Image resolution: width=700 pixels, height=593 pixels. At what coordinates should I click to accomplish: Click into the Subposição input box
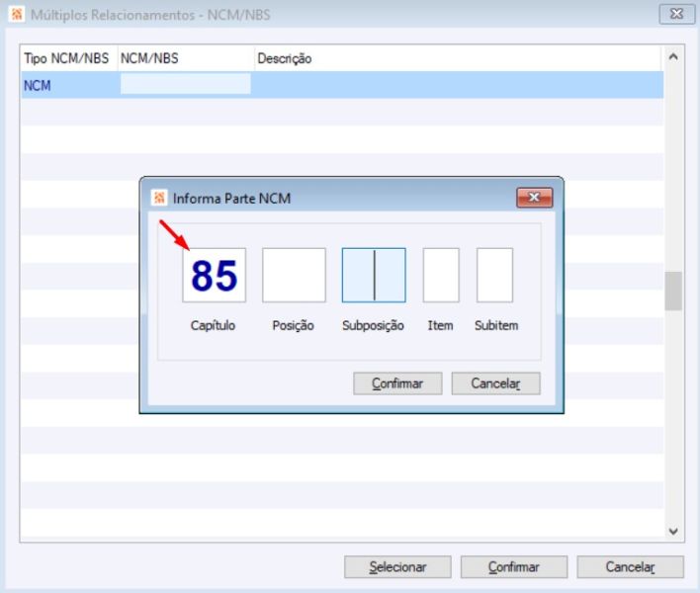[374, 276]
